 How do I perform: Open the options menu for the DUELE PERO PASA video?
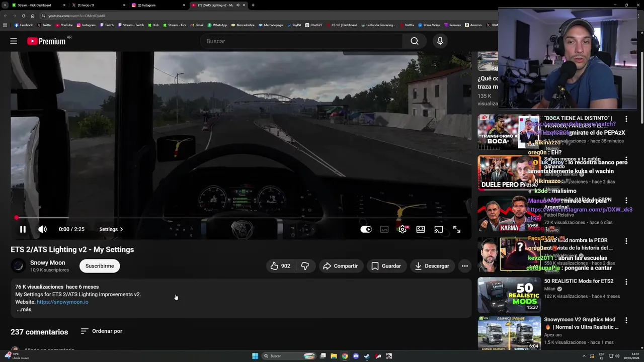click(626, 160)
